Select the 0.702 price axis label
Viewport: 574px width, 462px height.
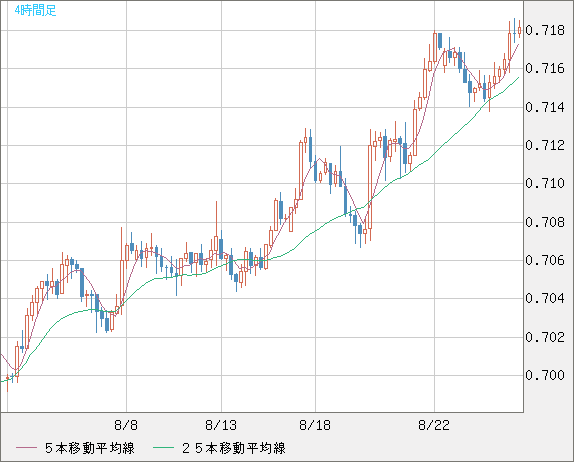(545, 337)
